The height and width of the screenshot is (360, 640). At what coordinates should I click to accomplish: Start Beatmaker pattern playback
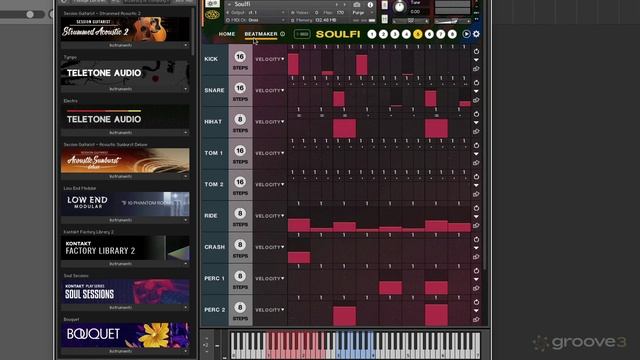(466, 34)
